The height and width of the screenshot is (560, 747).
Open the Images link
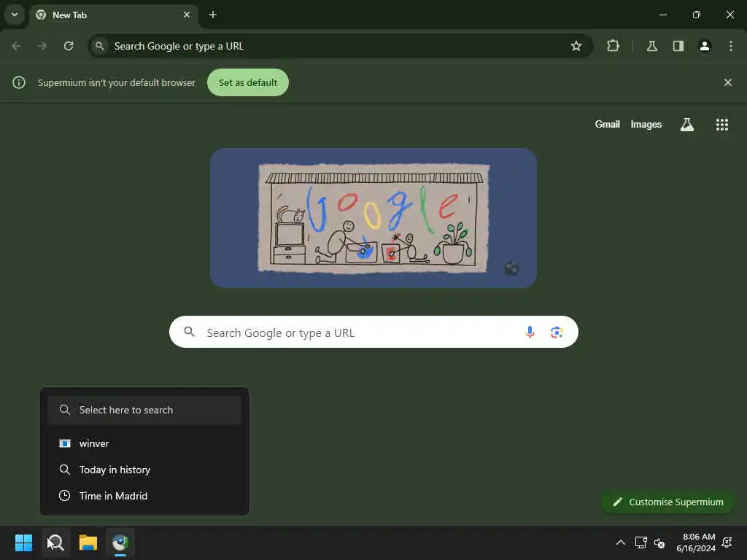click(x=646, y=124)
